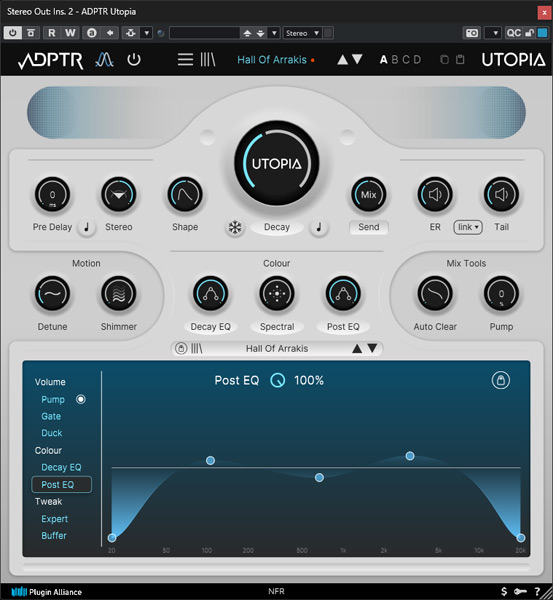Open the Expert tweak section
Screen dimensions: 553x600
tap(54, 519)
